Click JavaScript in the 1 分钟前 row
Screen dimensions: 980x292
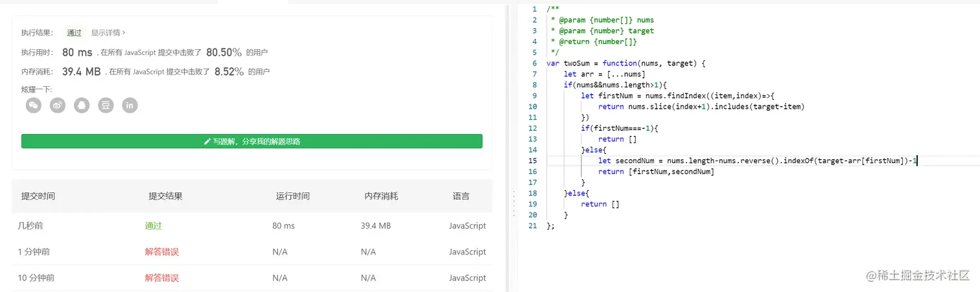pyautogui.click(x=467, y=252)
